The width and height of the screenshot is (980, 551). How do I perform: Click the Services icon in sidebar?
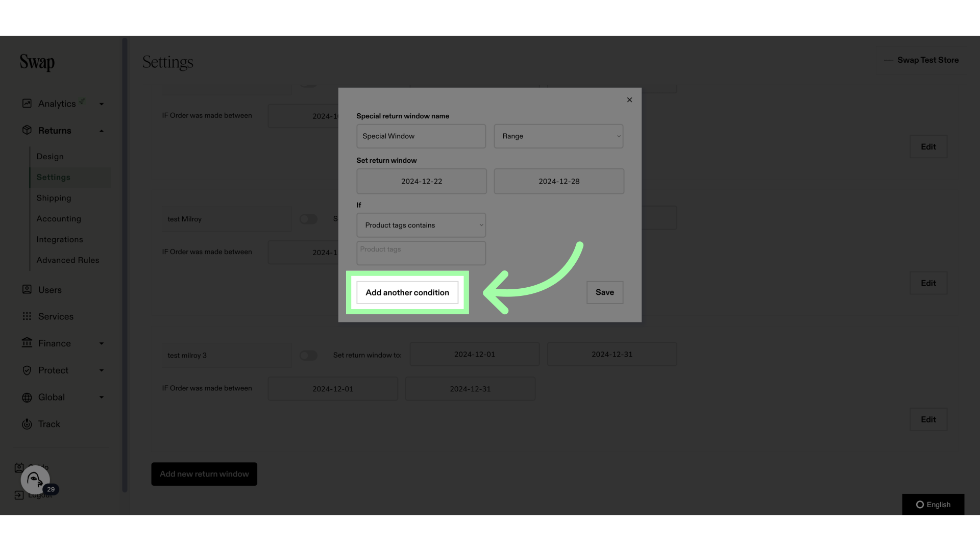[26, 316]
